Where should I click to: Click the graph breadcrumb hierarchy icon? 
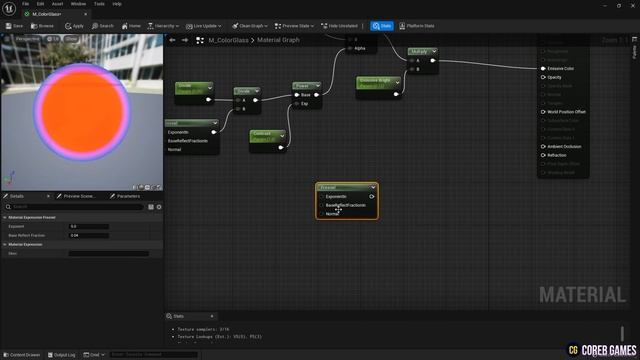[x=200, y=40]
